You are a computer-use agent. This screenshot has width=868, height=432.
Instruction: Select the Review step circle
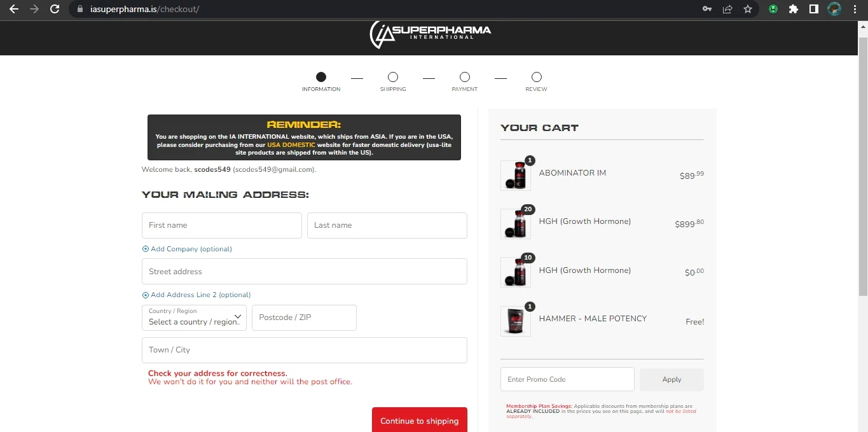pos(537,77)
